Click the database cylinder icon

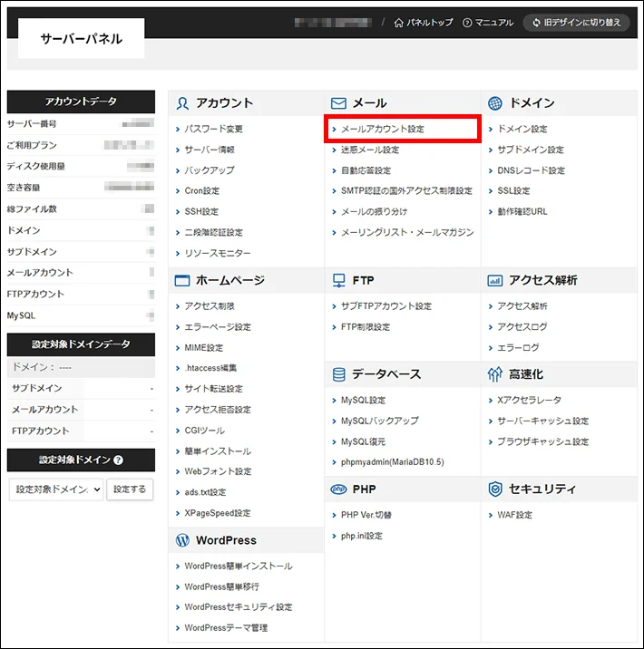coord(338,374)
